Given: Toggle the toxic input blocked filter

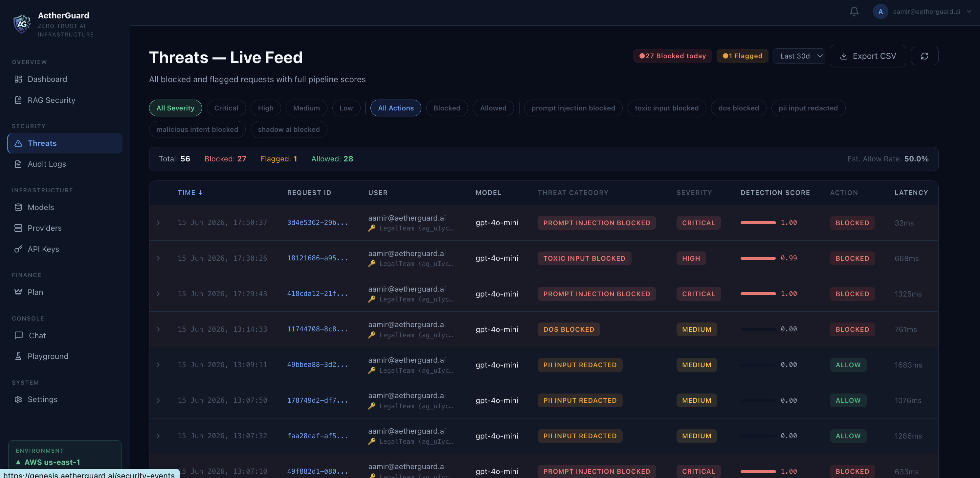Looking at the screenshot, I should (666, 108).
